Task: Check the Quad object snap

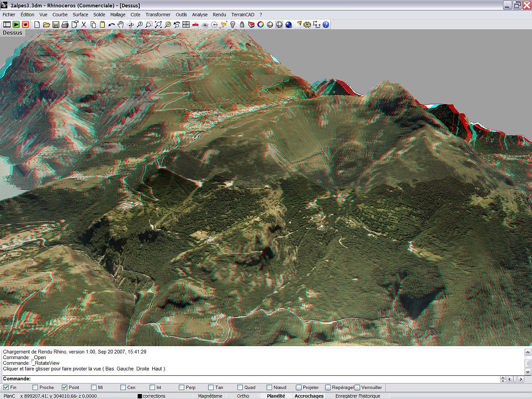Action: point(240,387)
